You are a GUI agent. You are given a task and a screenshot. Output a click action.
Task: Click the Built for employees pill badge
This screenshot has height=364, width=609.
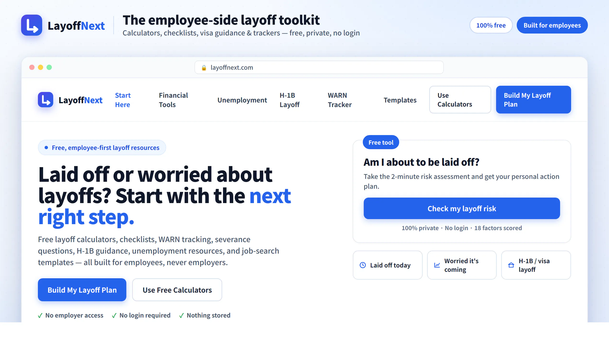coord(552,25)
